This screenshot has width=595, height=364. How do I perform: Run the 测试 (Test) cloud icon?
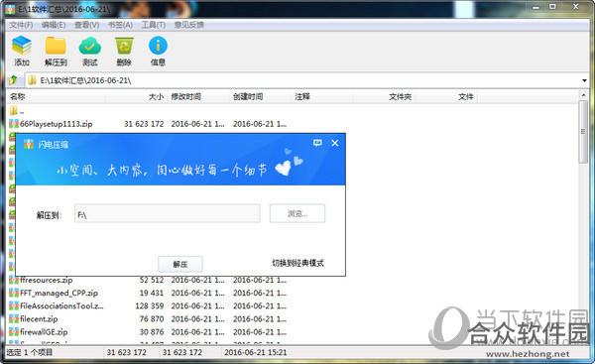coord(90,51)
